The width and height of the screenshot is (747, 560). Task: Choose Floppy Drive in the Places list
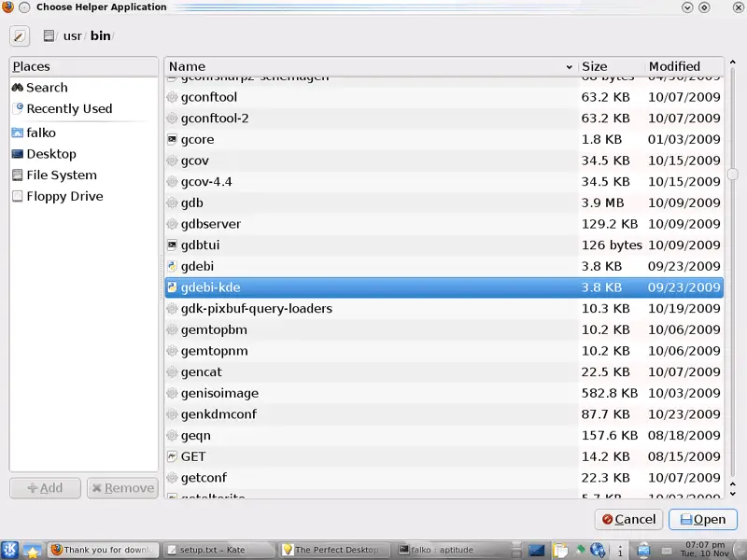click(63, 197)
